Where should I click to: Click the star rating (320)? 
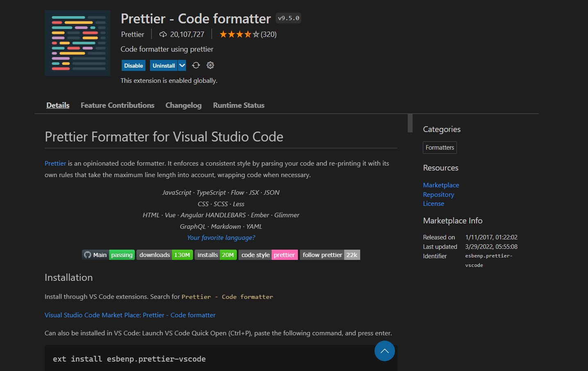[248, 34]
